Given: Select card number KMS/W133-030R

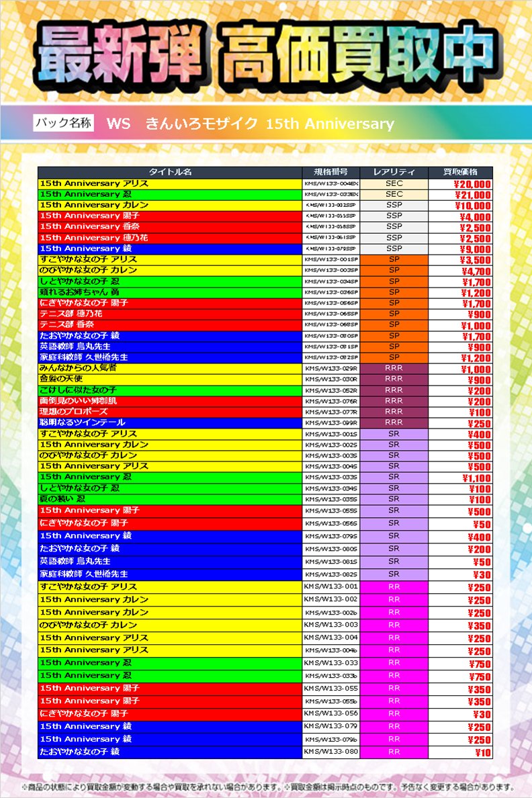Looking at the screenshot, I should pos(331,379).
